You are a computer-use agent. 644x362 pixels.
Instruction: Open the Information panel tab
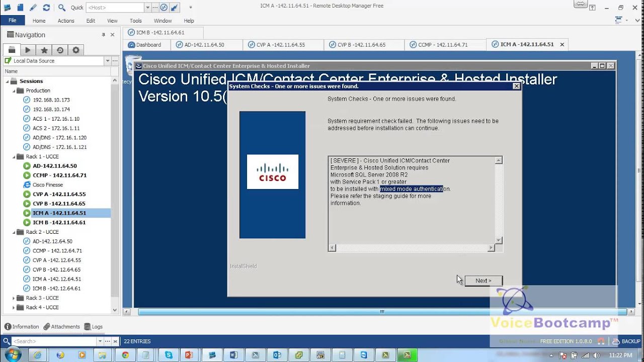22,326
